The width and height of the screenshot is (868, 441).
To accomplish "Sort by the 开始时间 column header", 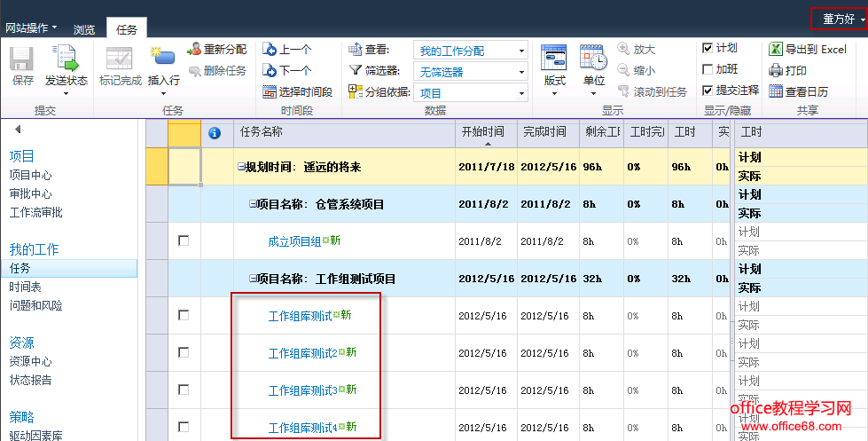I will coord(483,132).
